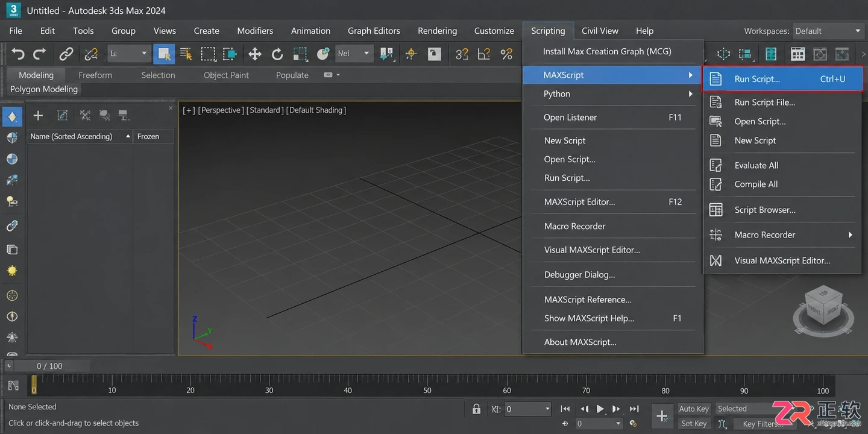Screen dimensions: 868x434
Task: Click Install Max Creation Graph (MCG)
Action: click(x=612, y=52)
